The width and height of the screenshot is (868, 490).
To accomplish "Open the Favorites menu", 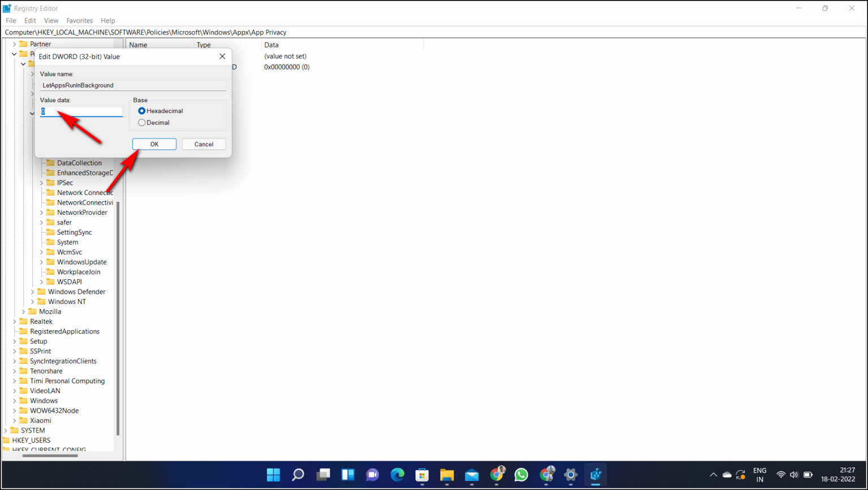I will point(79,20).
